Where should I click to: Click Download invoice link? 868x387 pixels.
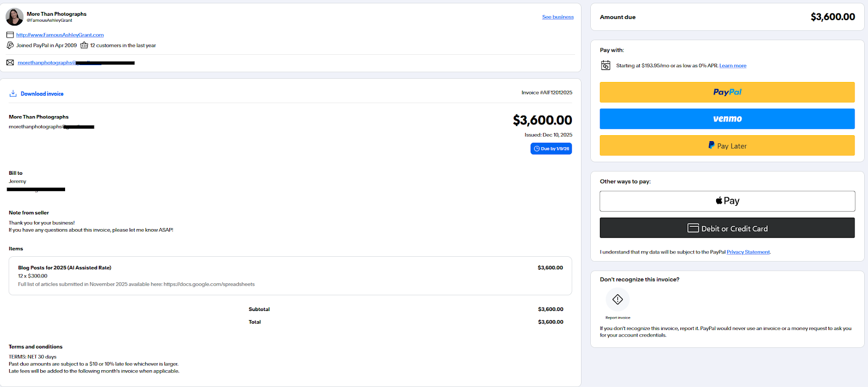click(42, 94)
